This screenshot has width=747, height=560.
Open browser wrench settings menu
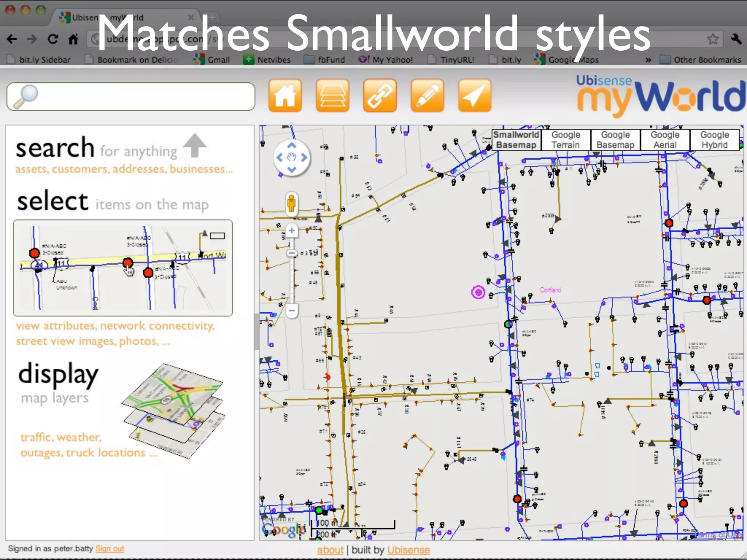(736, 39)
